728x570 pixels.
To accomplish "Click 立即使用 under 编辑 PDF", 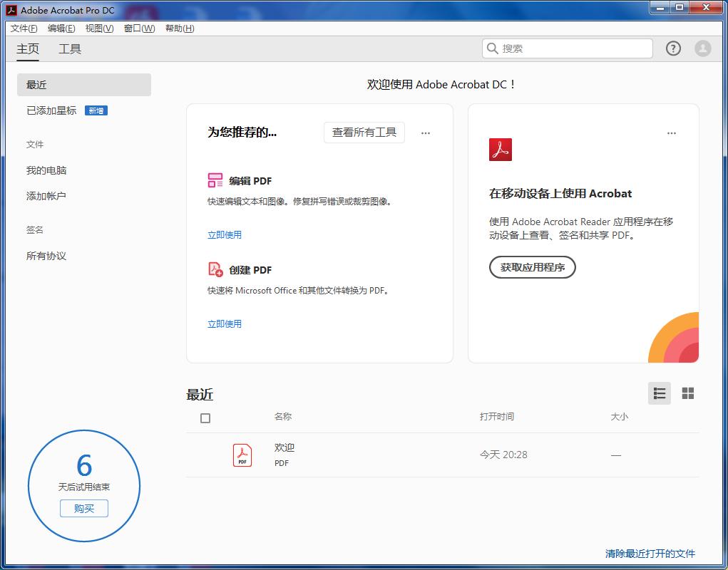I will tap(225, 234).
